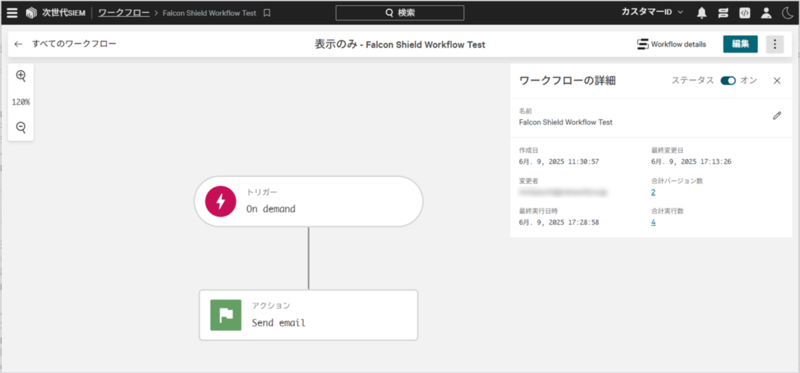This screenshot has height=373, width=800.
Task: Expand the カスタマーID dropdown
Action: pyautogui.click(x=652, y=12)
